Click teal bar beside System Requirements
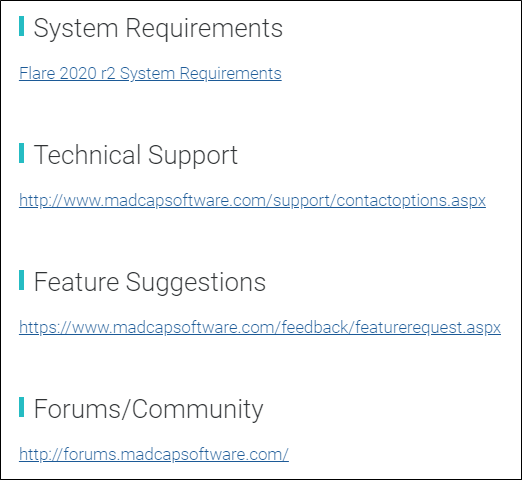 click(x=22, y=26)
